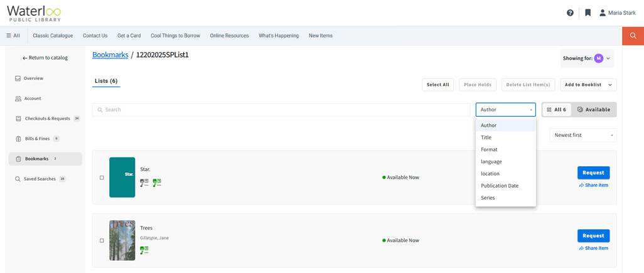Click into the list Search field
Image resolution: width=644 pixels, height=273 pixels.
point(281,110)
